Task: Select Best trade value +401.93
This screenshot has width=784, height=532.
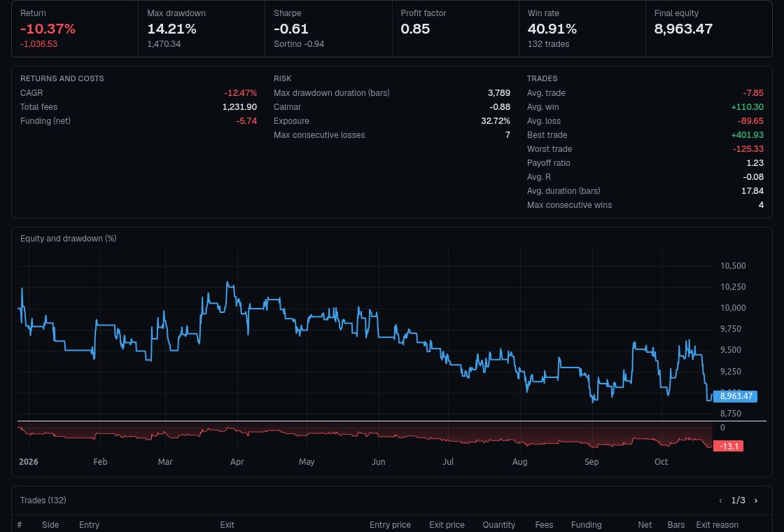Action: [748, 135]
